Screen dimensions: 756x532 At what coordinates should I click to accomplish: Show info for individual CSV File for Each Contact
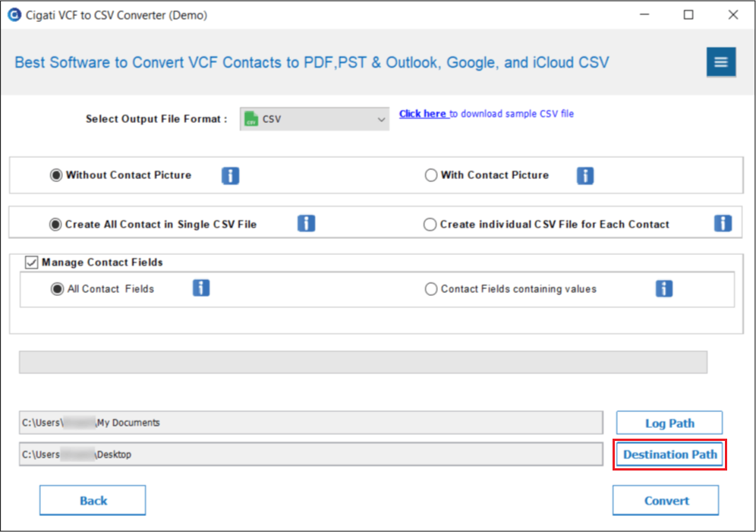[723, 224]
